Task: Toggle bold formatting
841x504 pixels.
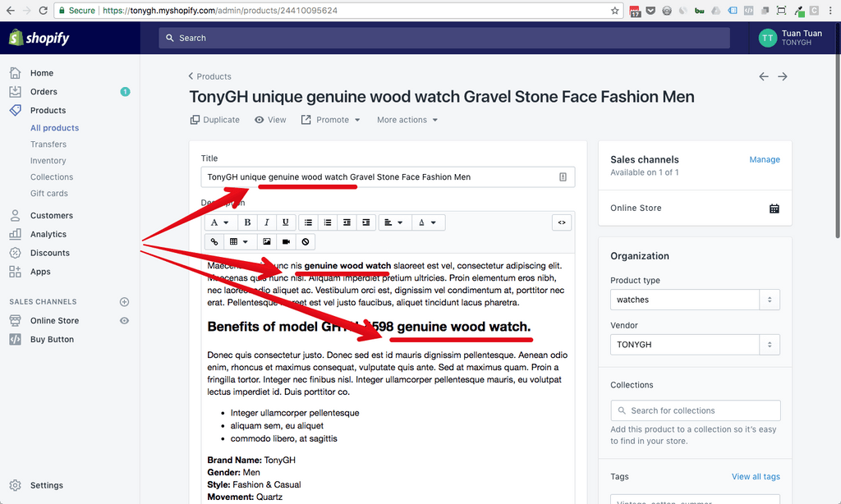Action: tap(247, 222)
